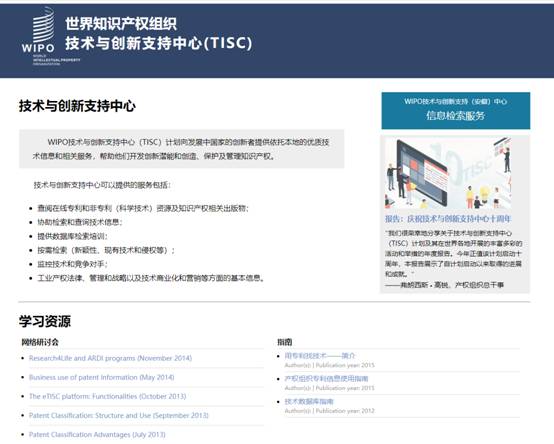Open Business use of patent information webinar

(101, 377)
